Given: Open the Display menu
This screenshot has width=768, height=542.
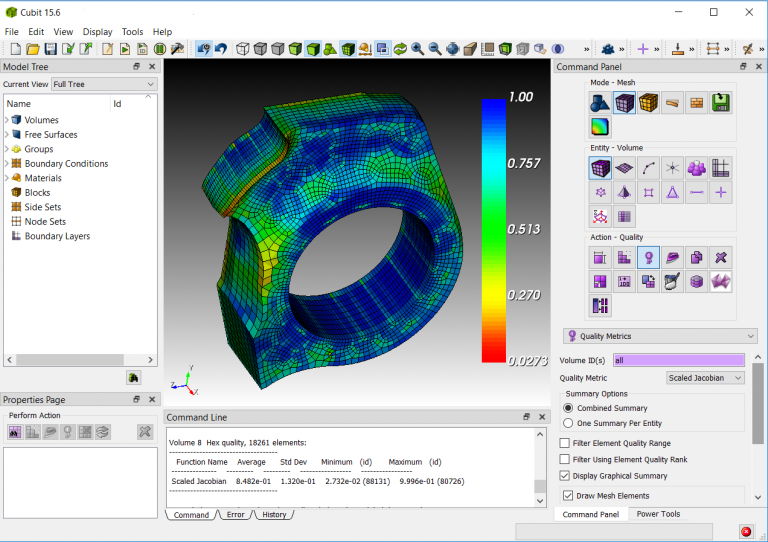Looking at the screenshot, I should [97, 32].
